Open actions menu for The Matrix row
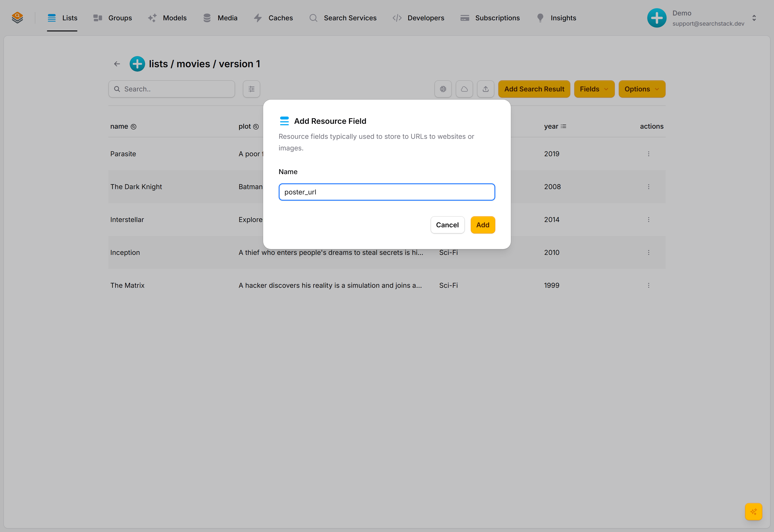The height and width of the screenshot is (532, 774). click(x=649, y=285)
